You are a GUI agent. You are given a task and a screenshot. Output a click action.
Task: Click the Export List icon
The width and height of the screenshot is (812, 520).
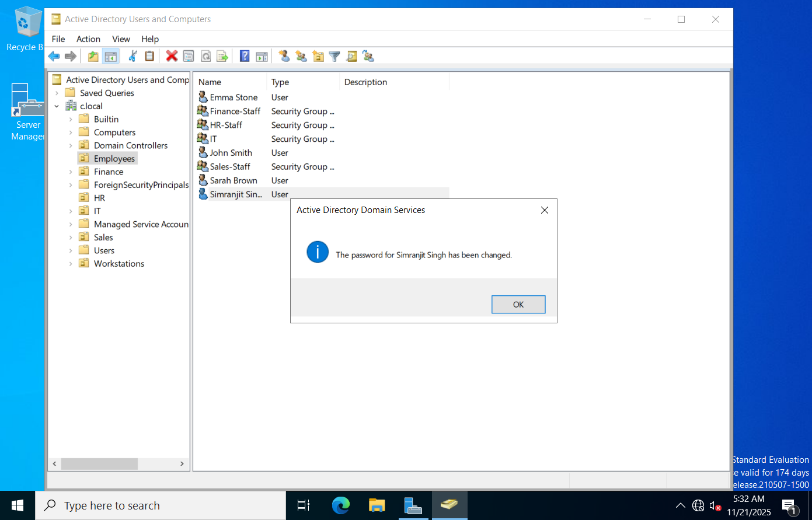222,56
